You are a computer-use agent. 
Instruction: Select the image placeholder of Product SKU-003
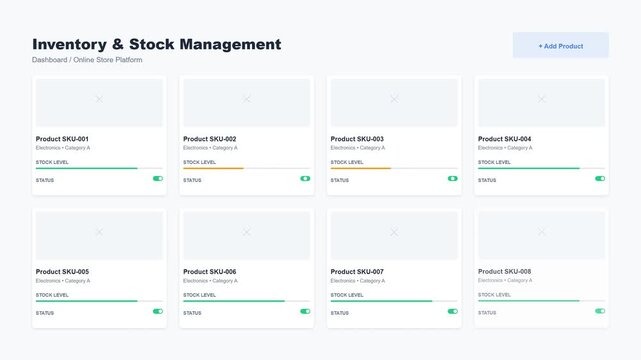394,103
